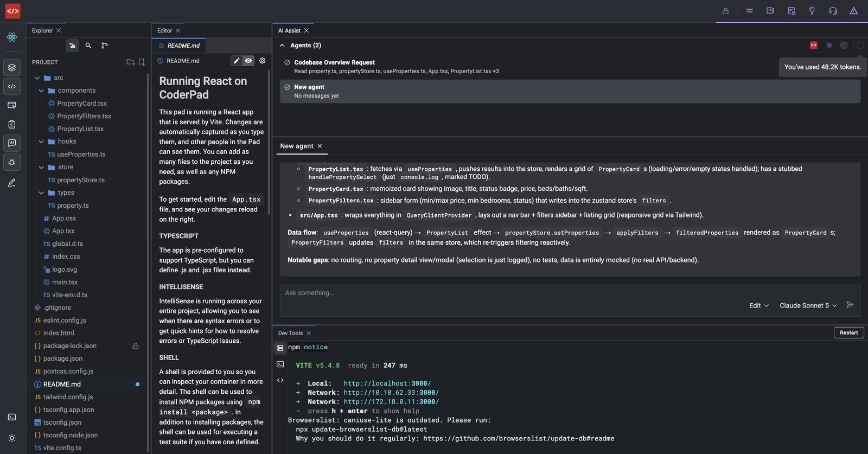The height and width of the screenshot is (454, 868).
Task: Open the Edit mode dropdown
Action: 759,305
